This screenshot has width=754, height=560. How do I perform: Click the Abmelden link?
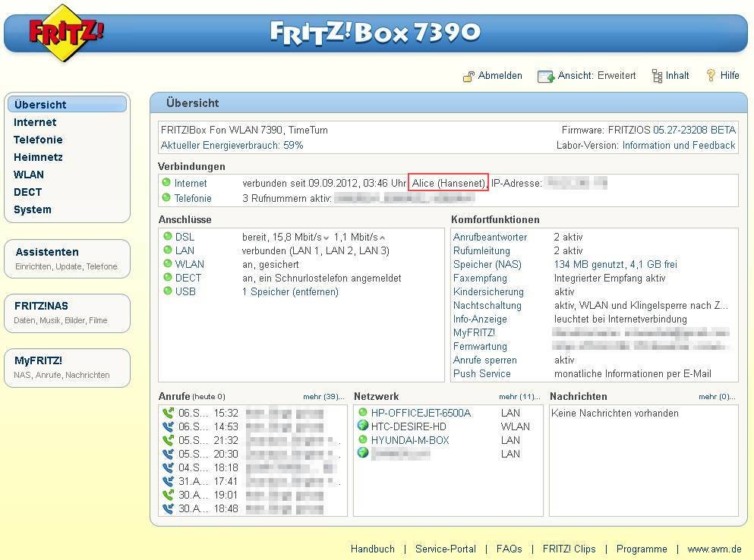tap(500, 75)
